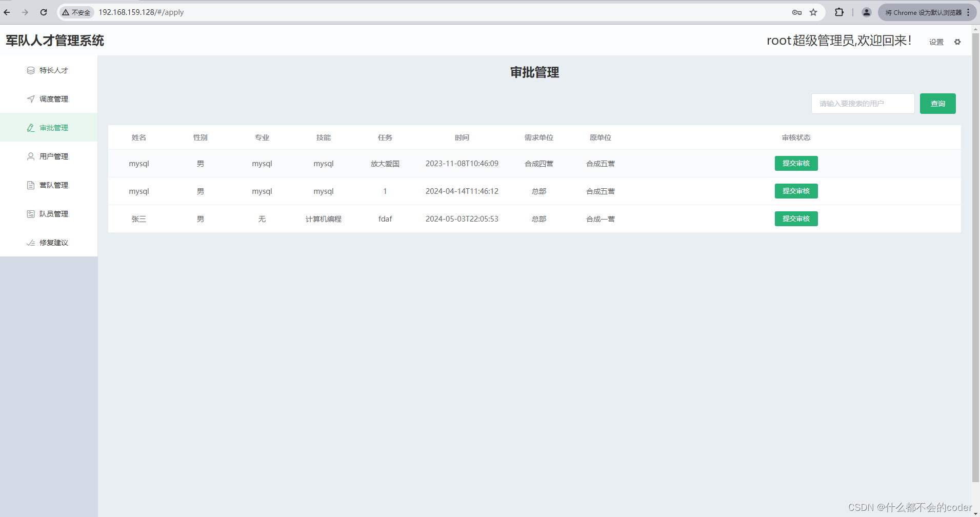Click the root超级管理员,欢迎回来! greeting
The image size is (980, 517).
tap(839, 41)
